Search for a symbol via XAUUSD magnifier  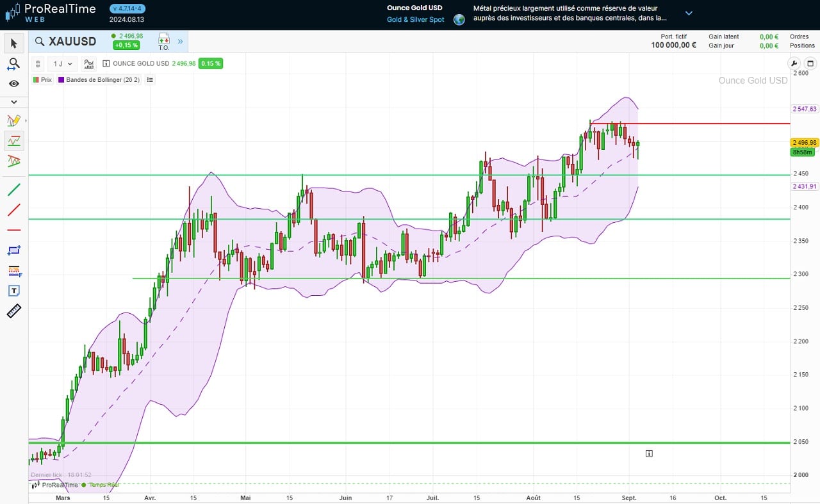[x=40, y=42]
